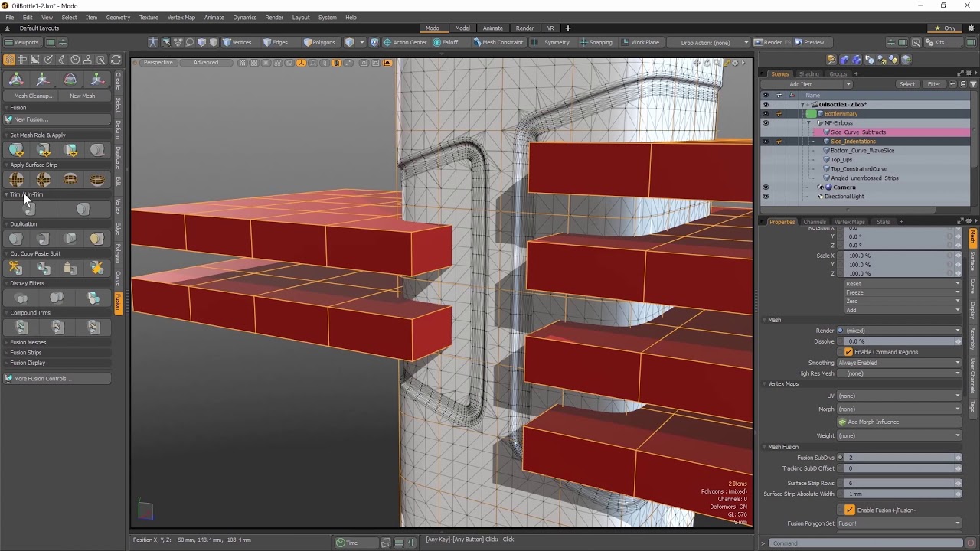Switch to the Model layout tab
980x551 pixels.
462,28
